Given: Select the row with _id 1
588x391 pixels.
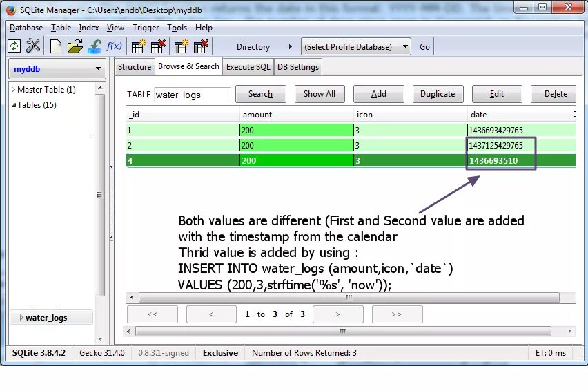Looking at the screenshot, I should click(351, 130).
